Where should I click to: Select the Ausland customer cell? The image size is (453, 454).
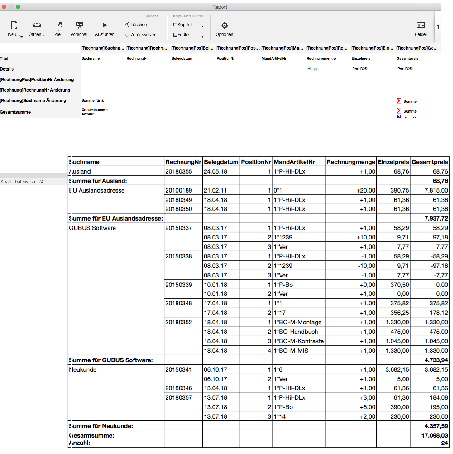tap(80, 171)
